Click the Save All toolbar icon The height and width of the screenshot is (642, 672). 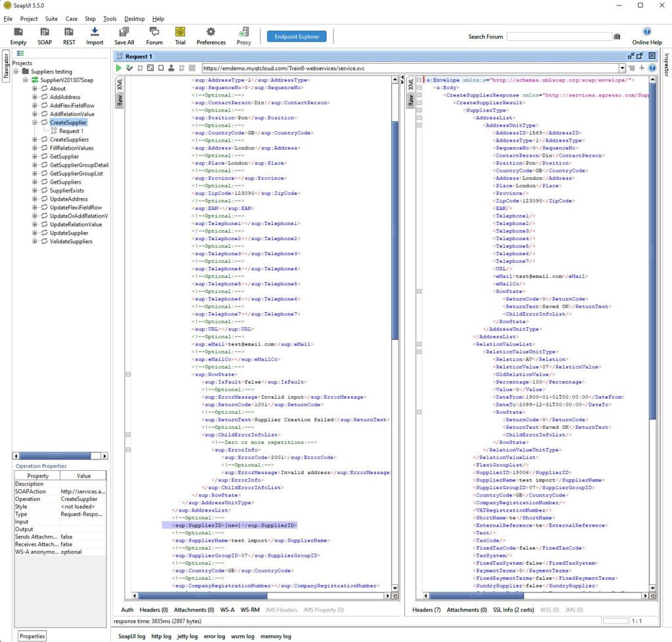click(x=124, y=31)
